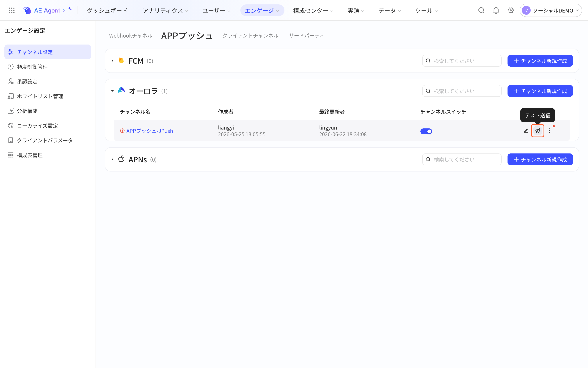Switch to the サードパーティ tab
This screenshot has width=588, height=368.
pyautogui.click(x=306, y=36)
